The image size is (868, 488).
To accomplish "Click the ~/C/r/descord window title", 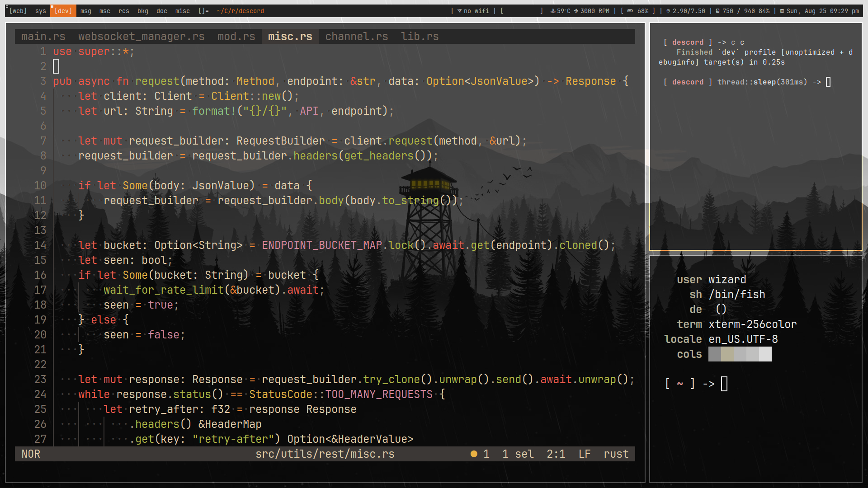I will [x=240, y=11].
